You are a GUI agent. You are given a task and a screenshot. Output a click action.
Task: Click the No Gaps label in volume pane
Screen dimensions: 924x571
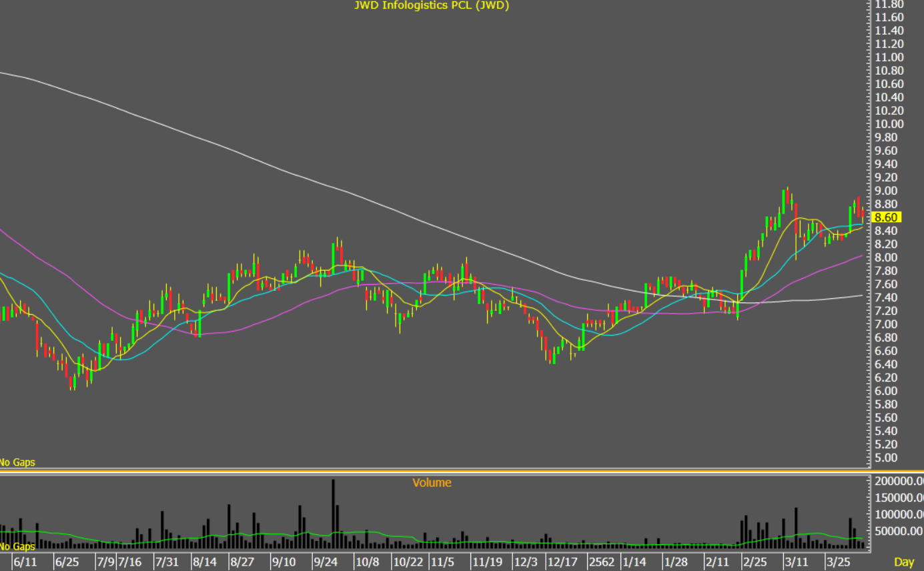click(17, 546)
